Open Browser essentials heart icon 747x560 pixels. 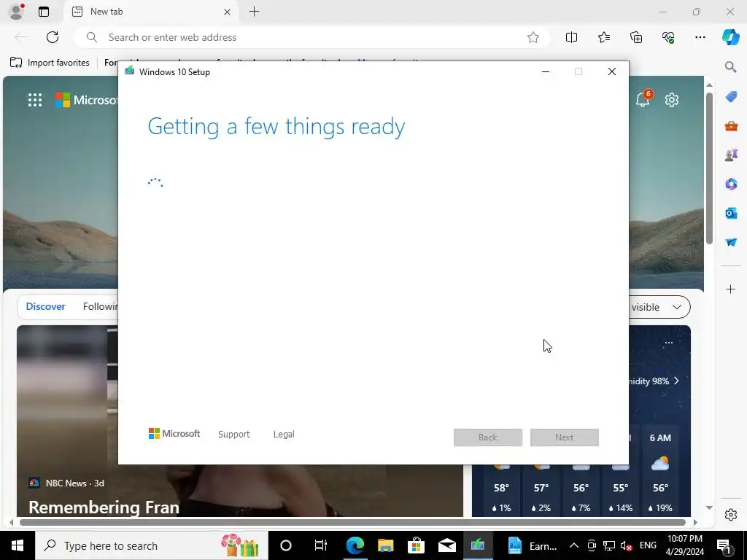(x=668, y=37)
